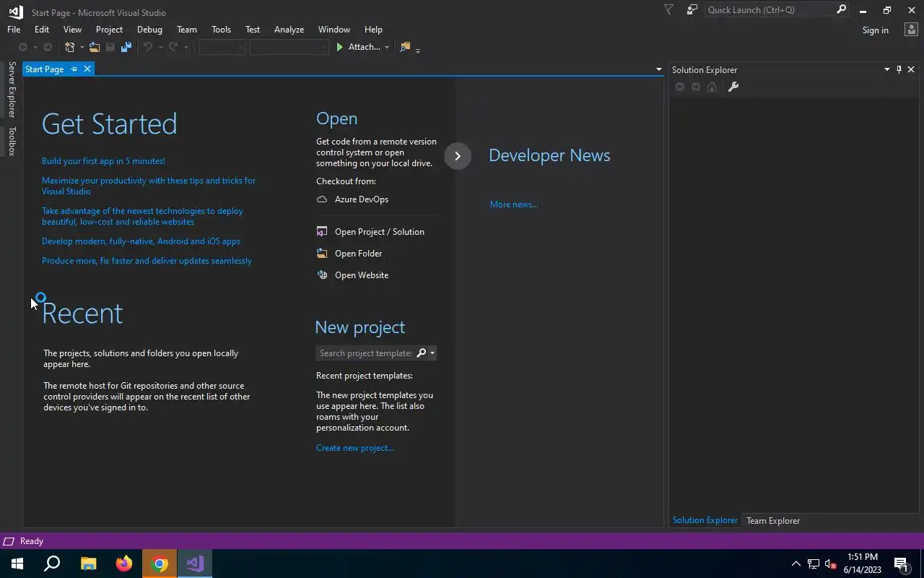The image size is (924, 578).
Task: Open the New Project dropdown arrow
Action: coord(82,48)
